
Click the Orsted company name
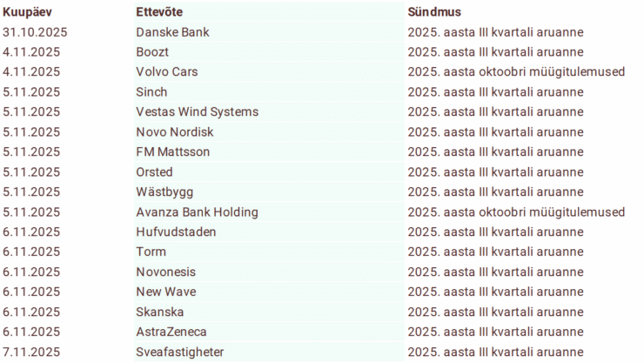tap(155, 172)
